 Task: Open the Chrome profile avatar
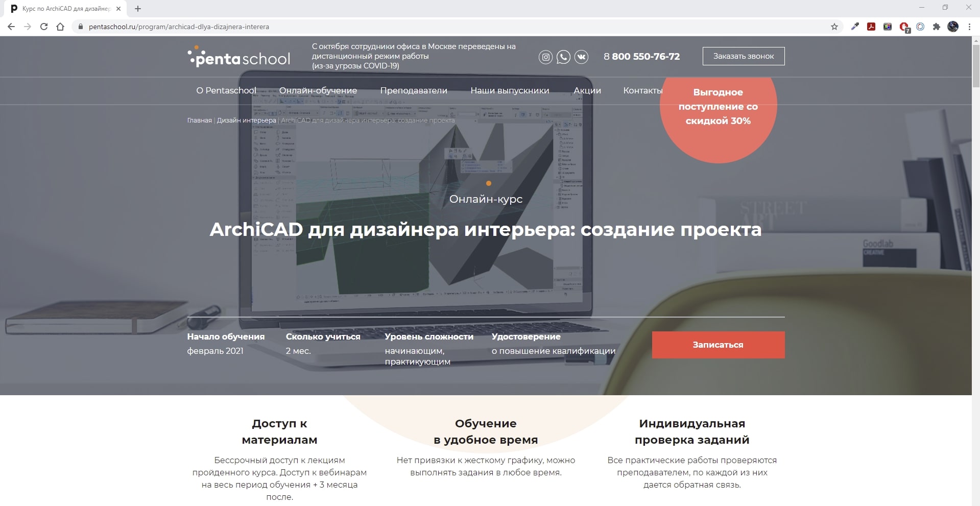click(953, 27)
